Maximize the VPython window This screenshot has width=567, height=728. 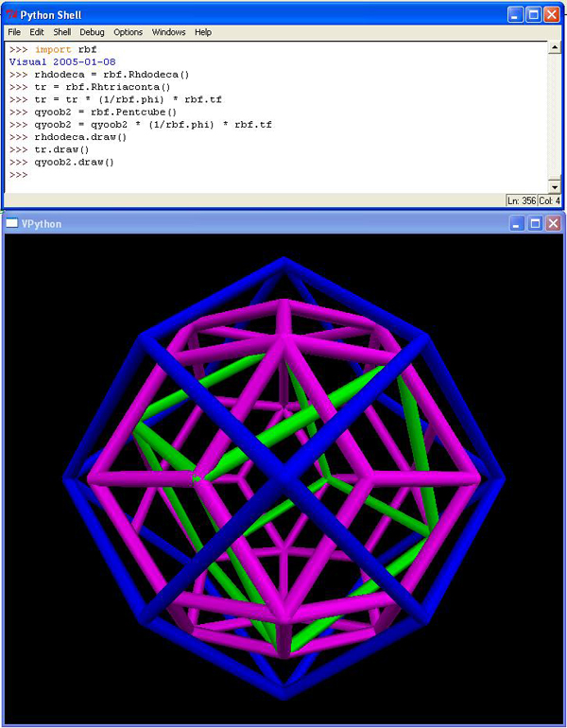[x=535, y=223]
